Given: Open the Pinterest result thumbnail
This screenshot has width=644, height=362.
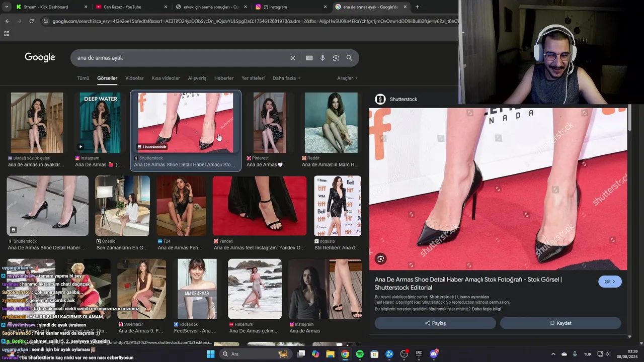Looking at the screenshot, I should tap(270, 123).
